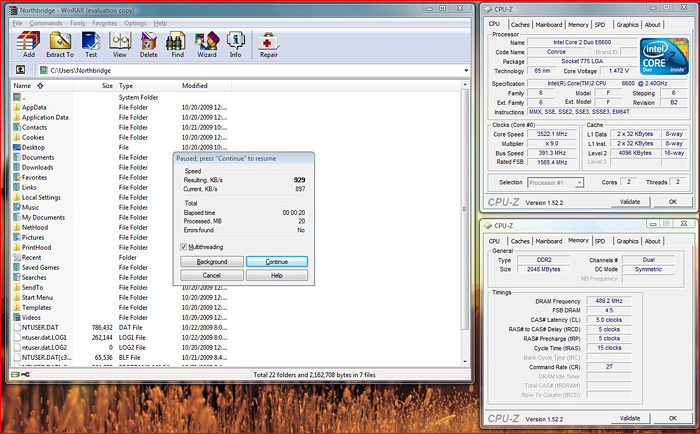Viewport: 700px width, 434px height.
Task: Click the Continue button
Action: coord(277,262)
